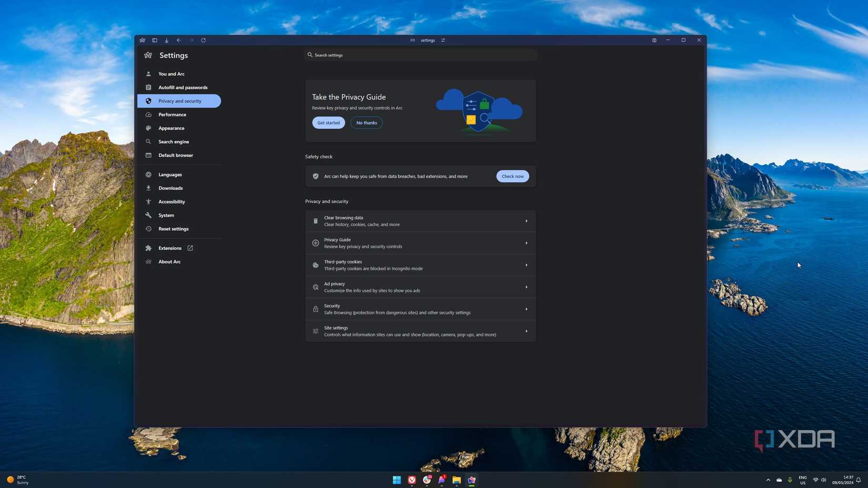The image size is (868, 488).
Task: Open Search engine settings in sidebar
Action: (x=174, y=142)
